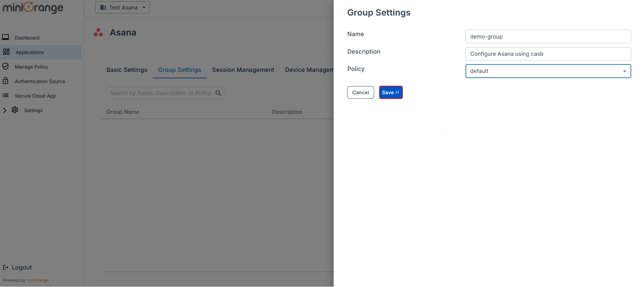Click the Policy field label
Viewport: 644px width, 287px height.
click(356, 69)
